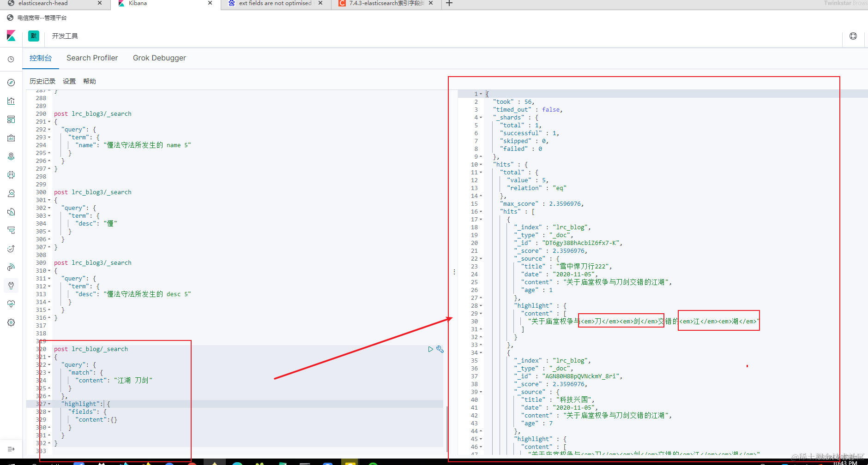Open Logs from the sidebar

[x=11, y=212]
